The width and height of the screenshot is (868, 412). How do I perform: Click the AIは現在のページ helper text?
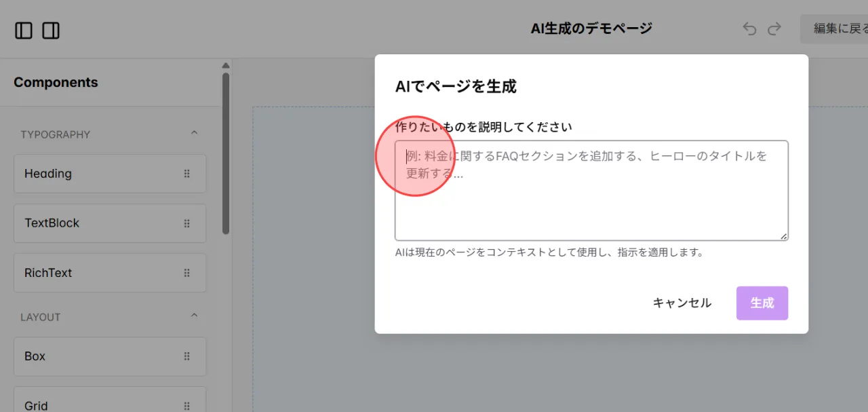(549, 252)
